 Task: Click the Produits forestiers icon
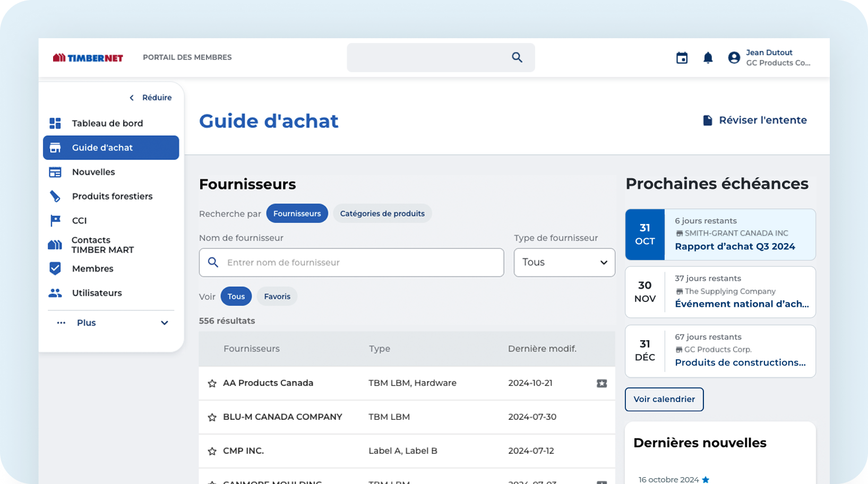click(x=55, y=196)
